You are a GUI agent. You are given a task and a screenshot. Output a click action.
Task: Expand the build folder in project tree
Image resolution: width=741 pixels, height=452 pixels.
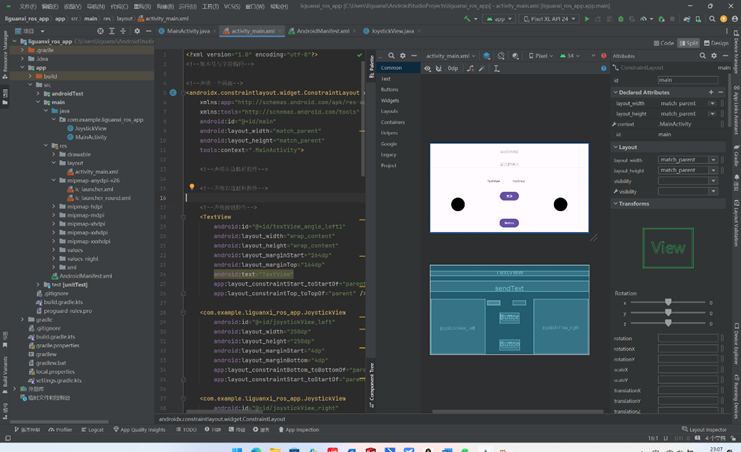[x=30, y=76]
